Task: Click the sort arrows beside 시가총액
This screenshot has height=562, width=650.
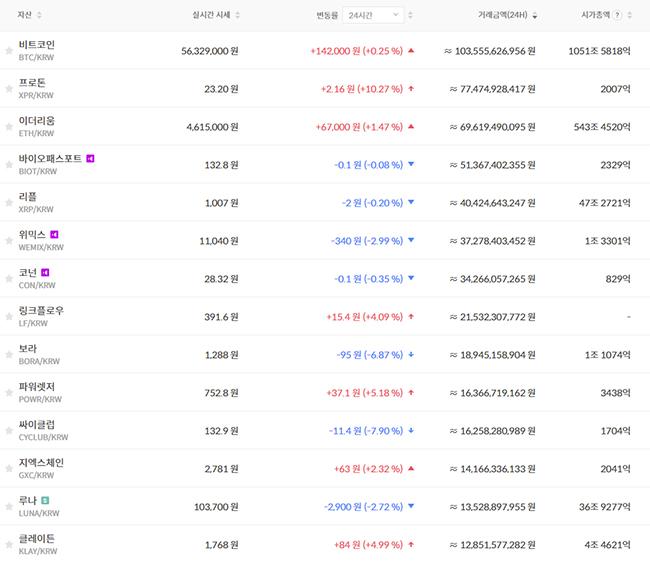Action: (x=630, y=16)
